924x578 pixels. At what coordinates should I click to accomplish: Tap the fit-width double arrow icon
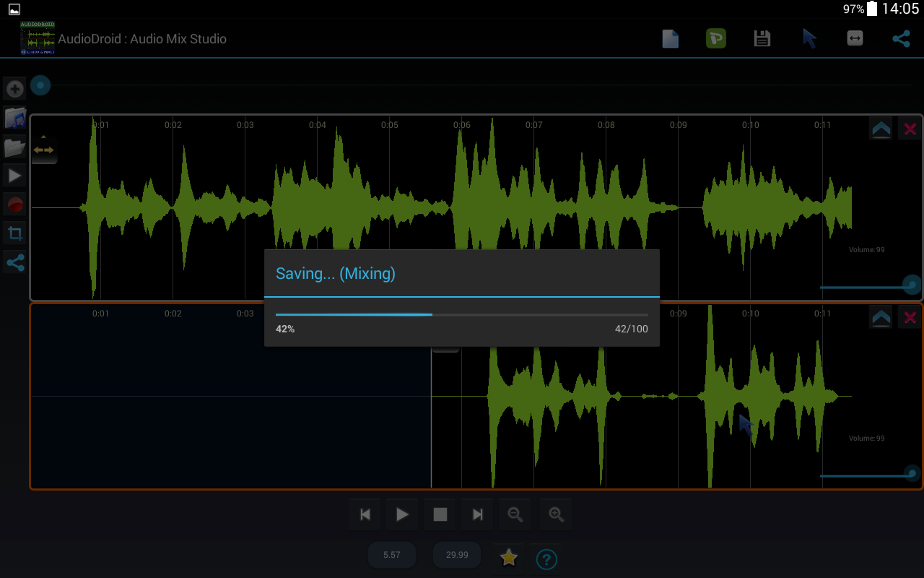click(855, 38)
